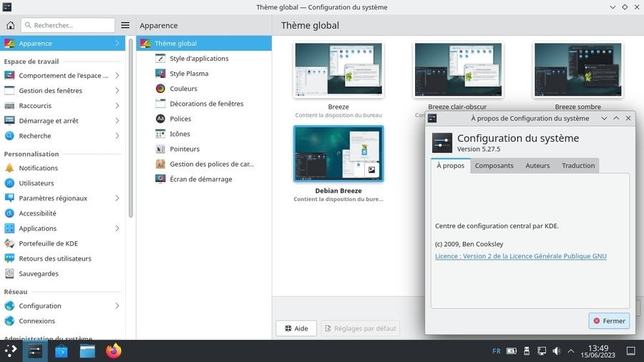This screenshot has width=644, height=362.
Task: Show hidden tray icons arrow
Action: pyautogui.click(x=571, y=351)
